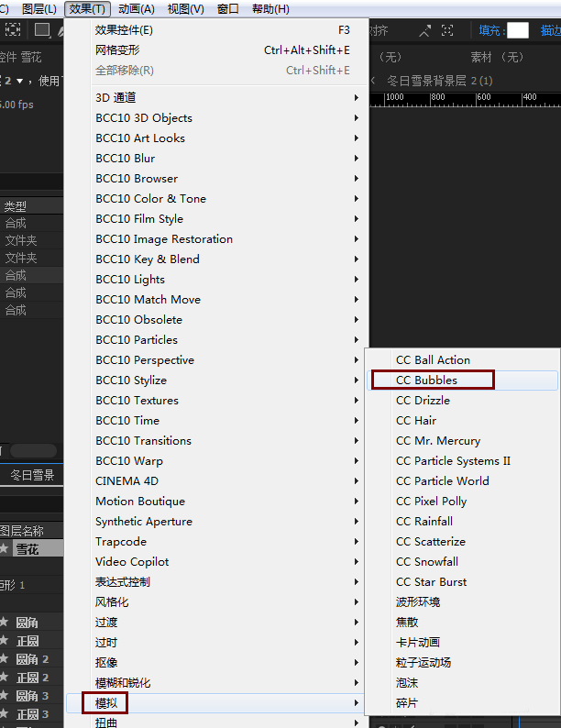Viewport: 561px width, 728px height.
Task: Open the 效果(T) menu
Action: [x=87, y=9]
